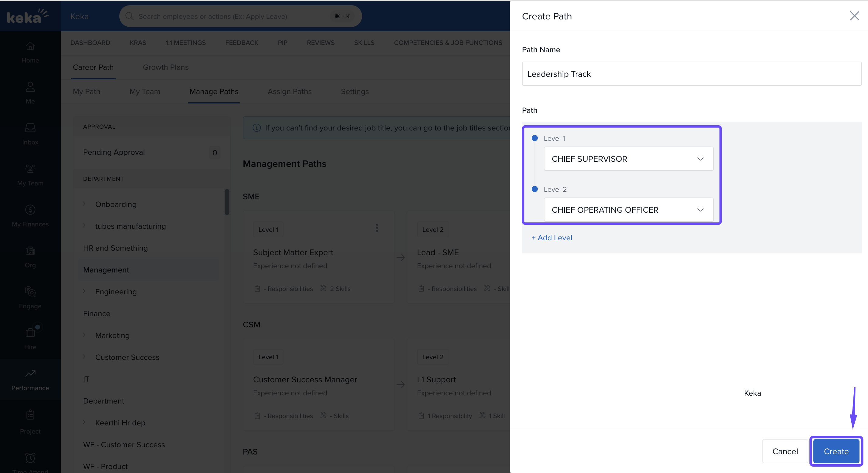Click the Engage chat icon
Viewport: 868px width, 473px height.
30,292
